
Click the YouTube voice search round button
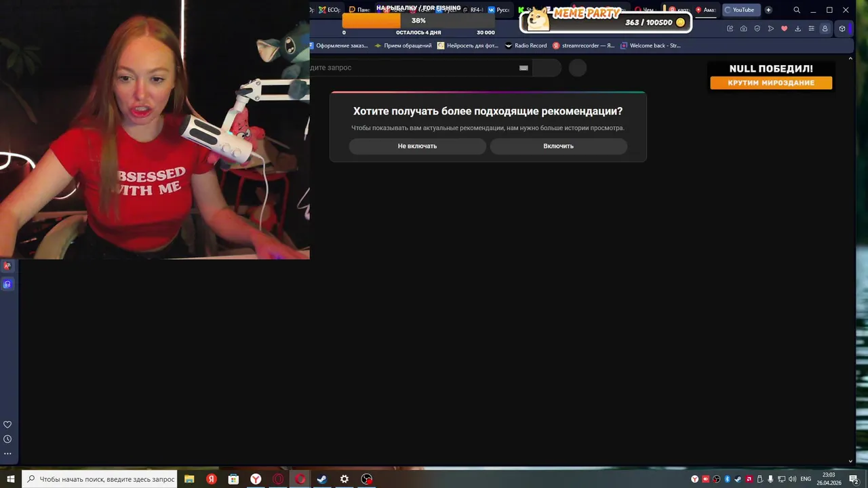point(578,68)
